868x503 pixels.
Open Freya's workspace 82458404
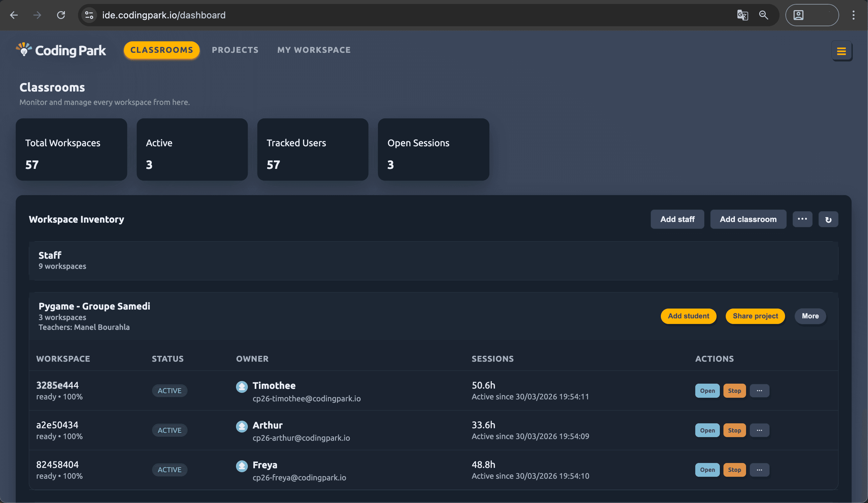(707, 470)
